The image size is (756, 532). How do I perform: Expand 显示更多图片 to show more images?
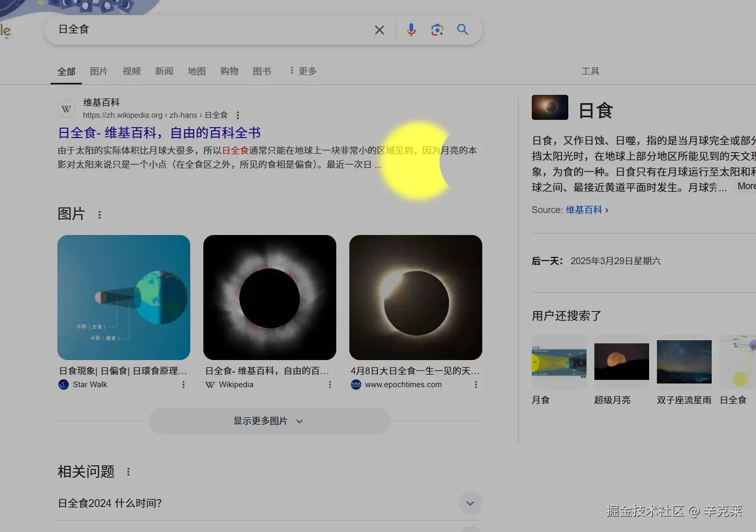point(269,421)
